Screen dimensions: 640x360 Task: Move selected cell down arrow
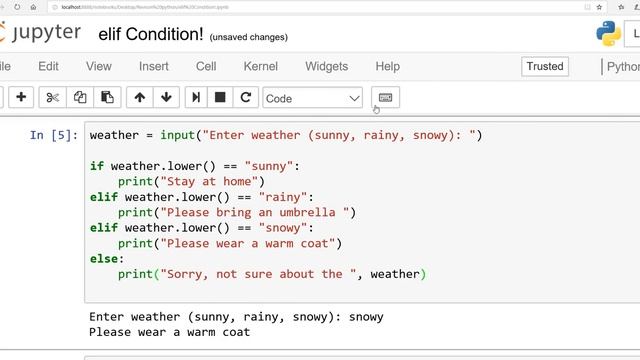pos(166,98)
